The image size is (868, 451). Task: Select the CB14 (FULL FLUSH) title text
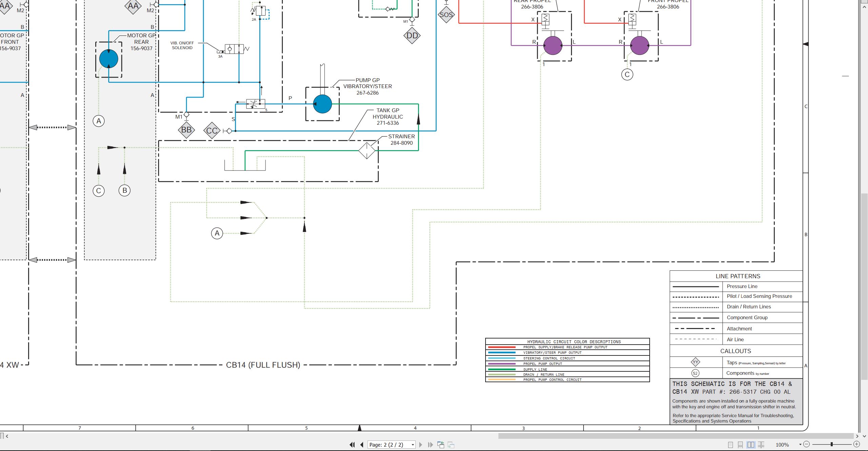pos(263,365)
